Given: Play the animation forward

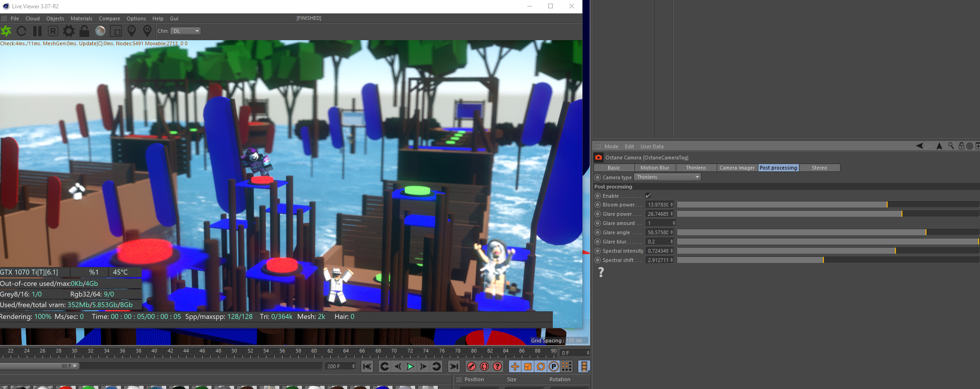Looking at the screenshot, I should pyautogui.click(x=410, y=366).
